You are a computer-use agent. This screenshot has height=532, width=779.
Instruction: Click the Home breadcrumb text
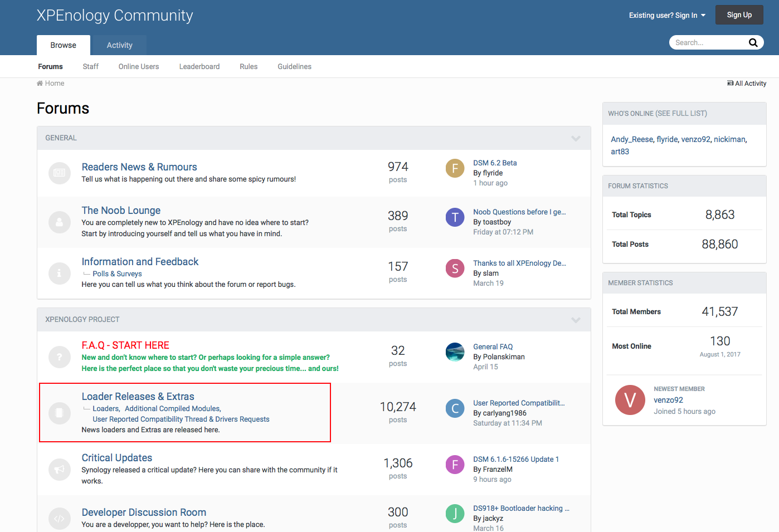click(x=55, y=84)
